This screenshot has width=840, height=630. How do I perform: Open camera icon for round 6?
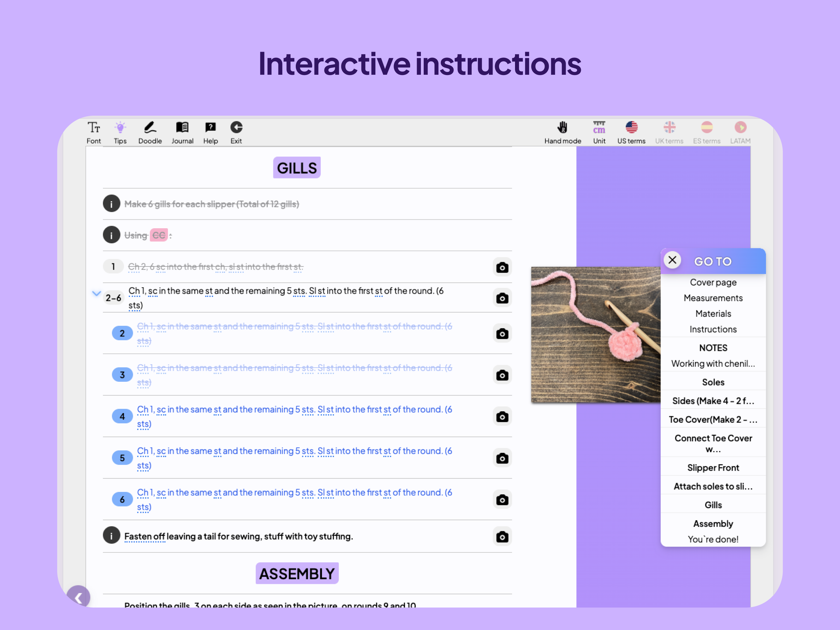[502, 499]
